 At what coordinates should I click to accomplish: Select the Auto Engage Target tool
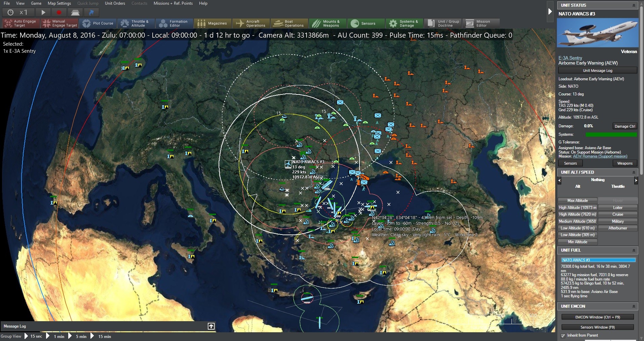[20, 23]
